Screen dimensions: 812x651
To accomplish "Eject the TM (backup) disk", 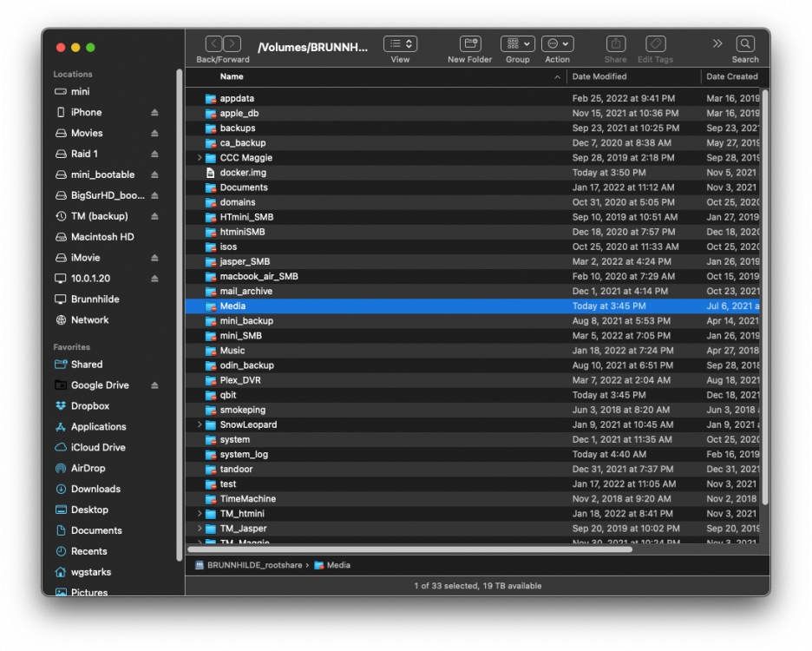I will click(154, 216).
